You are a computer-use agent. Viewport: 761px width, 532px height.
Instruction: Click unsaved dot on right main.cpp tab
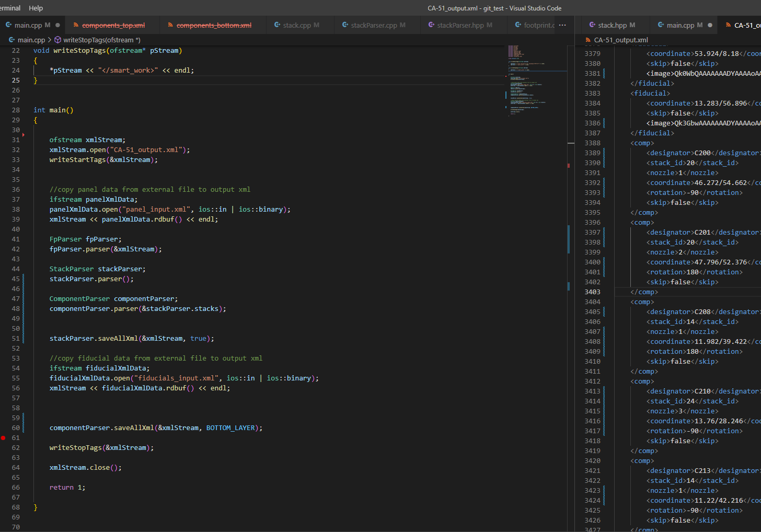point(710,25)
